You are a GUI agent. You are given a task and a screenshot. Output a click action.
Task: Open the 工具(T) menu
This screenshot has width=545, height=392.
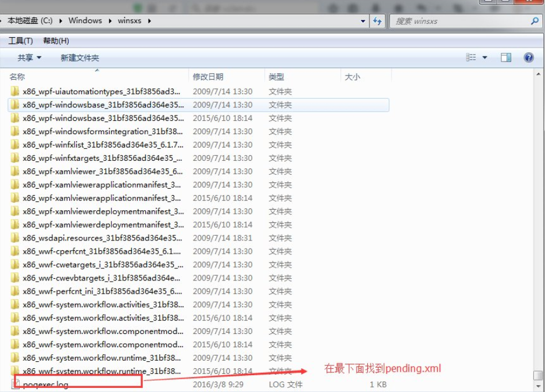pos(19,41)
